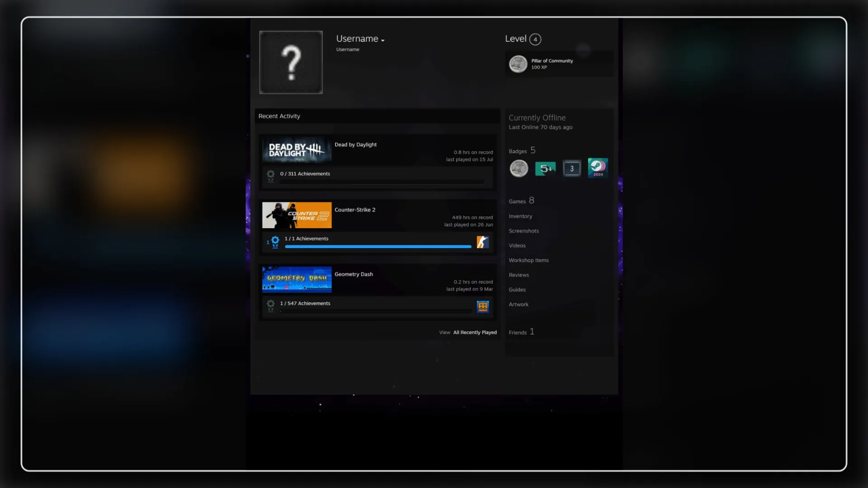Click the Recent Activity header

point(377,116)
